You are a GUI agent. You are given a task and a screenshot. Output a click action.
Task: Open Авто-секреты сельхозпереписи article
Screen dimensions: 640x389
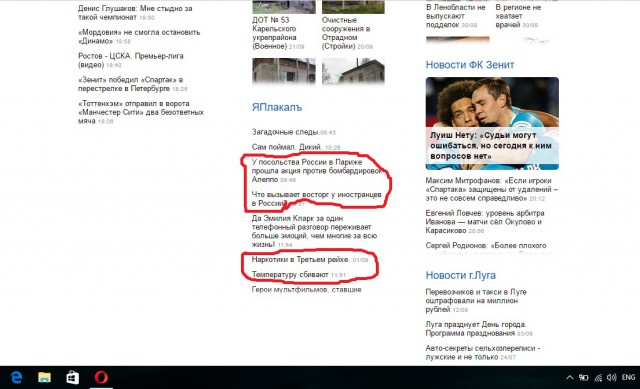click(483, 352)
